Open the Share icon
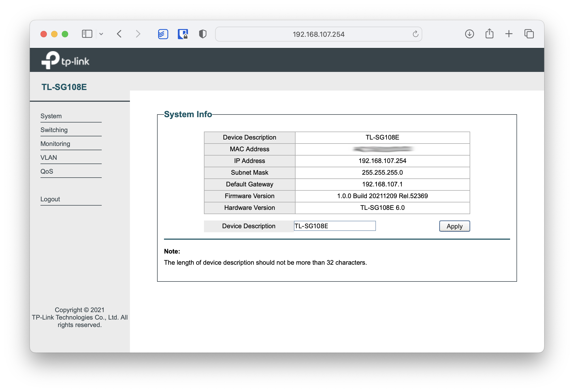Screen dimensions: 574x392 (489, 34)
